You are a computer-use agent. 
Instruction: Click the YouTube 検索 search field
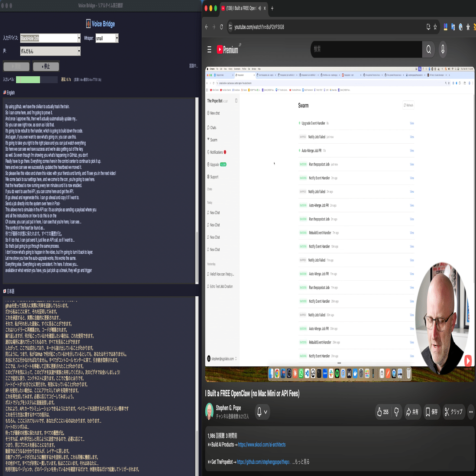[x=366, y=49]
